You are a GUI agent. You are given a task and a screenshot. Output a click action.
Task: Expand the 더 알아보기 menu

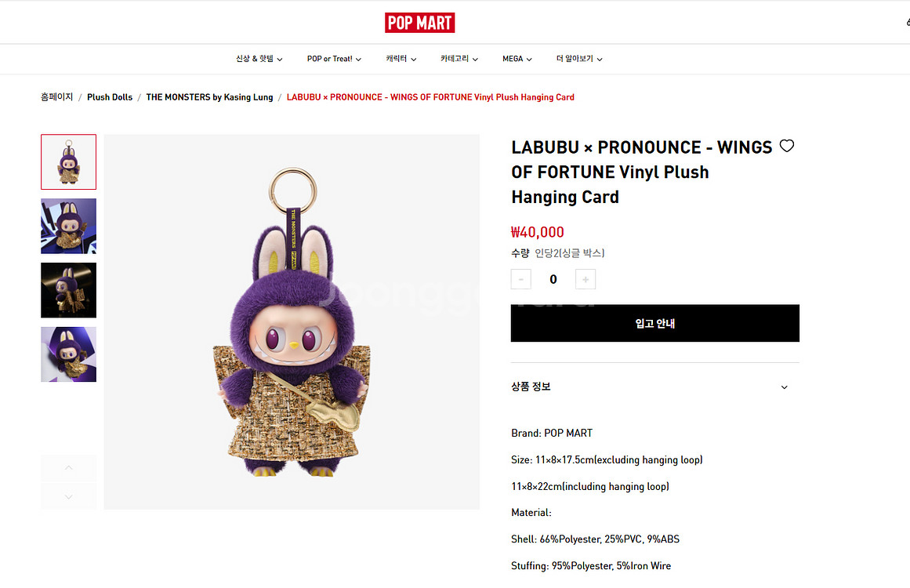(x=579, y=59)
